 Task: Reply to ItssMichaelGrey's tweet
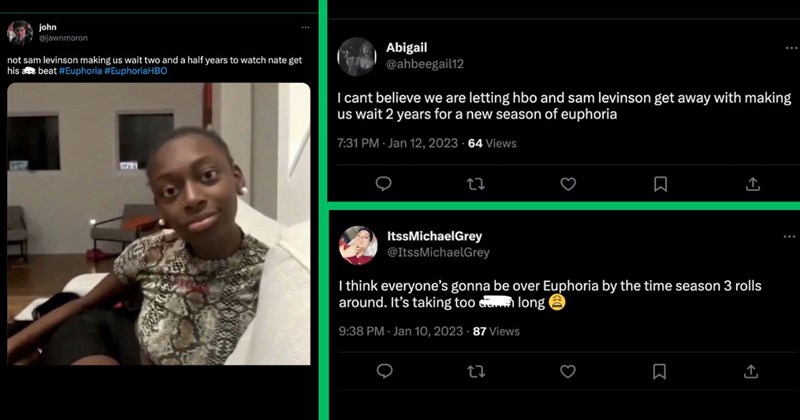382,371
